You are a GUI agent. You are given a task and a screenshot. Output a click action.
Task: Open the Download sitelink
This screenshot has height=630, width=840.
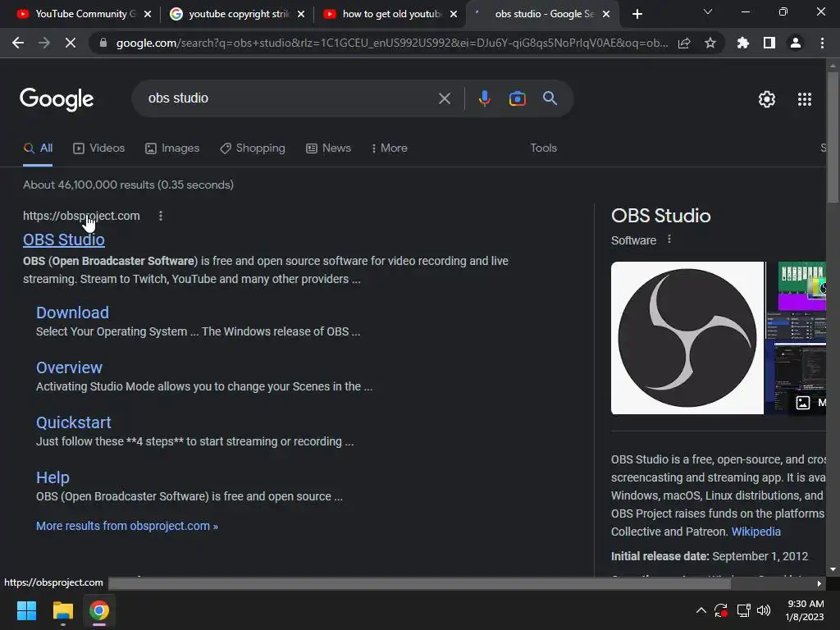[72, 313]
